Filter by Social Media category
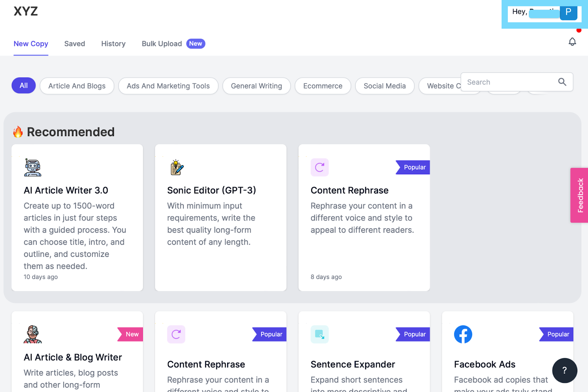Image resolution: width=588 pixels, height=392 pixels. click(385, 86)
